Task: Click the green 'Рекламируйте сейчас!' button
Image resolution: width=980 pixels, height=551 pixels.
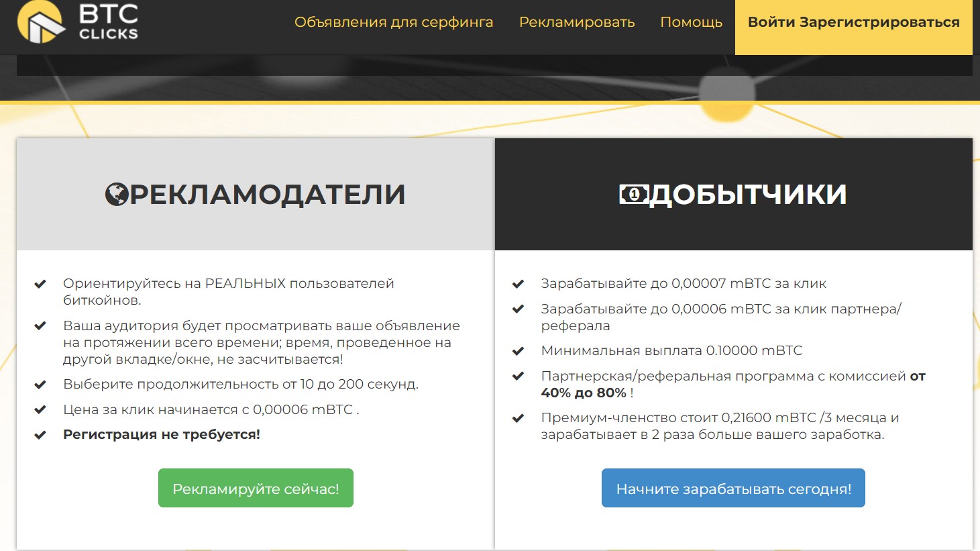Action: [256, 488]
